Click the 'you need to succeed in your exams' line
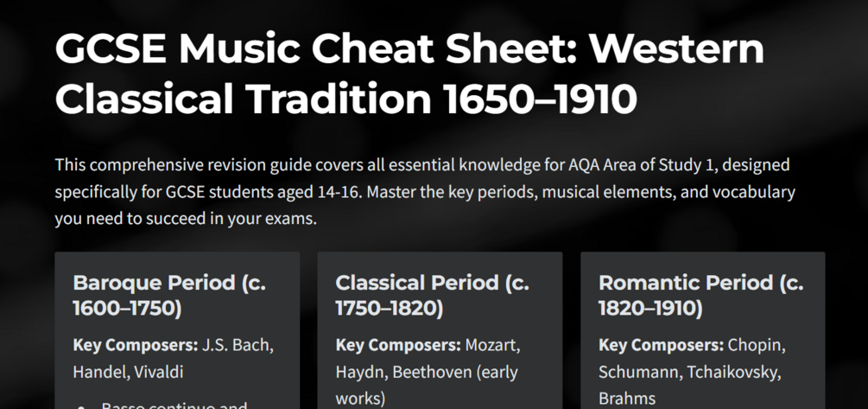This screenshot has height=409, width=868. click(186, 219)
